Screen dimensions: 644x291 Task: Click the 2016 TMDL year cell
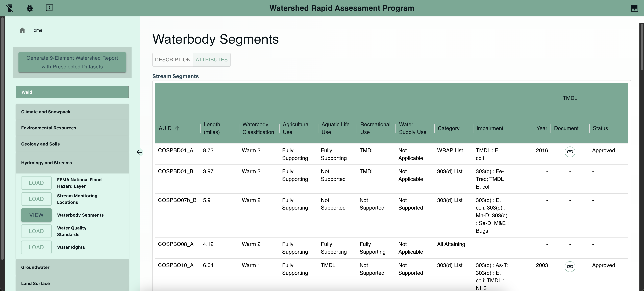point(542,150)
